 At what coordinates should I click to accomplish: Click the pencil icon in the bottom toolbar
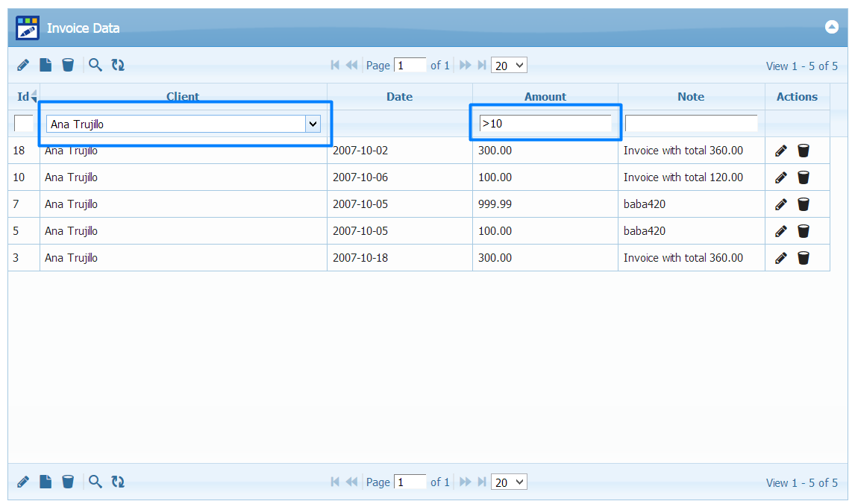tap(22, 482)
